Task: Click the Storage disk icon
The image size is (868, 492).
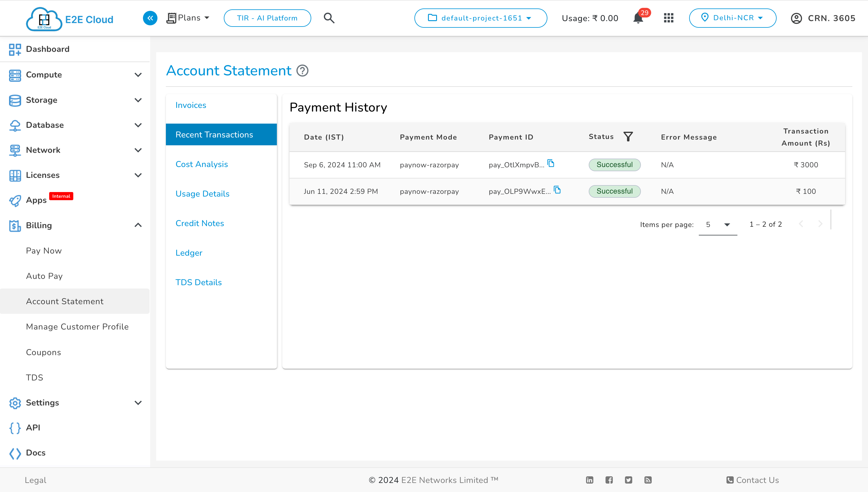Action: [x=15, y=100]
